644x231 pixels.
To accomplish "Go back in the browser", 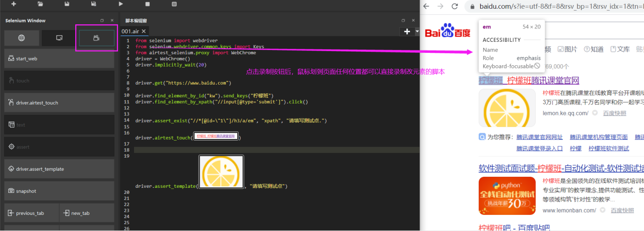I will coord(427,6).
